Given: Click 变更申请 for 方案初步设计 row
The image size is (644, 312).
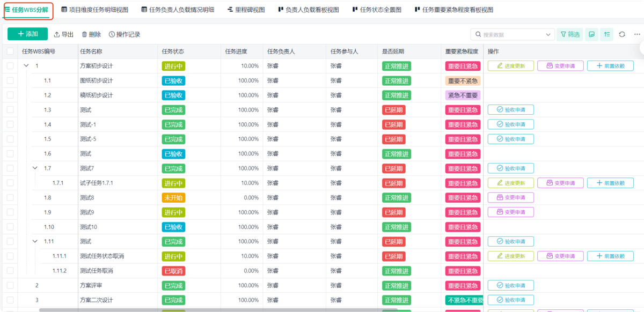Looking at the screenshot, I should tap(560, 66).
